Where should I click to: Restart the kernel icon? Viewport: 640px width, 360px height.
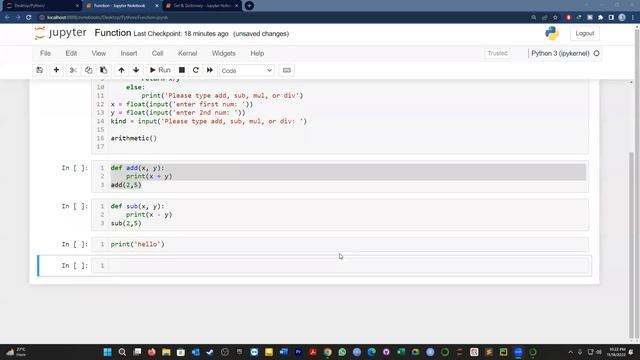tap(196, 70)
